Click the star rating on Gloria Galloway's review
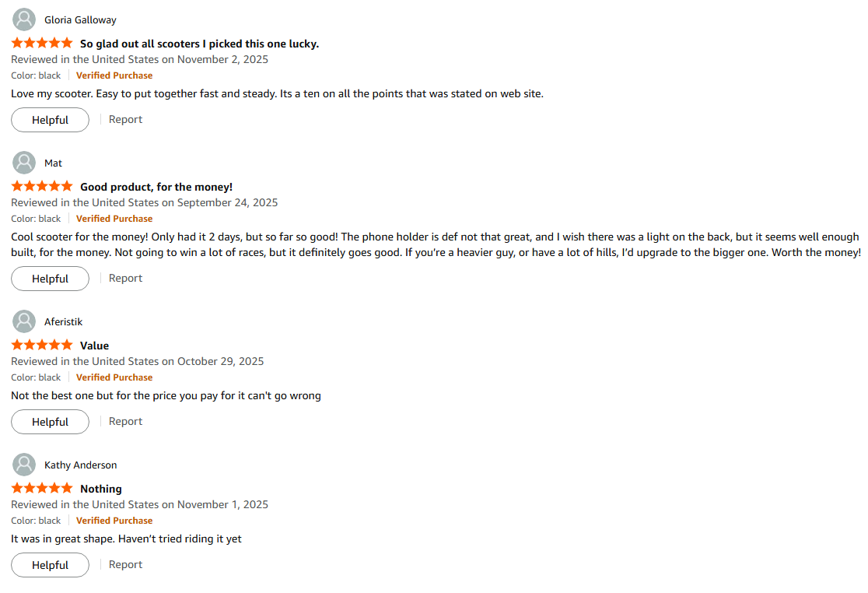This screenshot has height=593, width=868. tap(42, 44)
